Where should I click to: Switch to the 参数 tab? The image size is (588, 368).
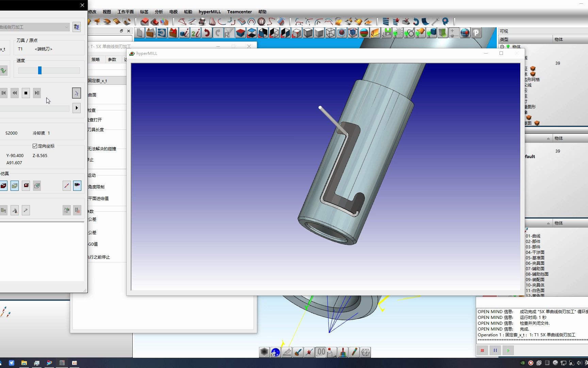pyautogui.click(x=112, y=59)
